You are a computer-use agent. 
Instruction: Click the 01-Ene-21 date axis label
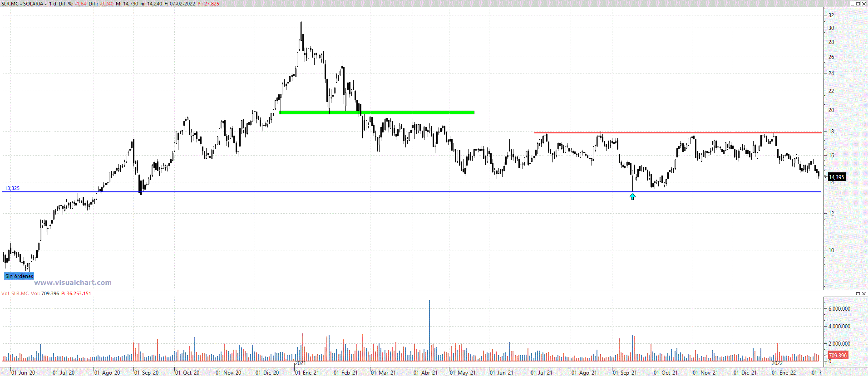click(307, 373)
